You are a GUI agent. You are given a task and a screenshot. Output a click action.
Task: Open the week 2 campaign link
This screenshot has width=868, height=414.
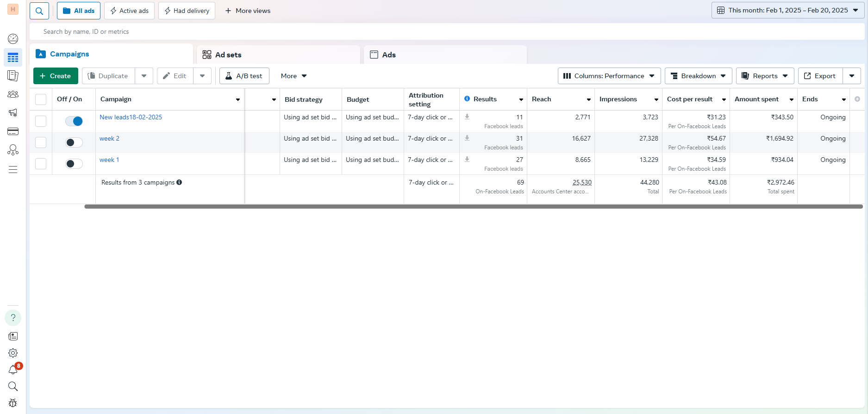tap(109, 138)
